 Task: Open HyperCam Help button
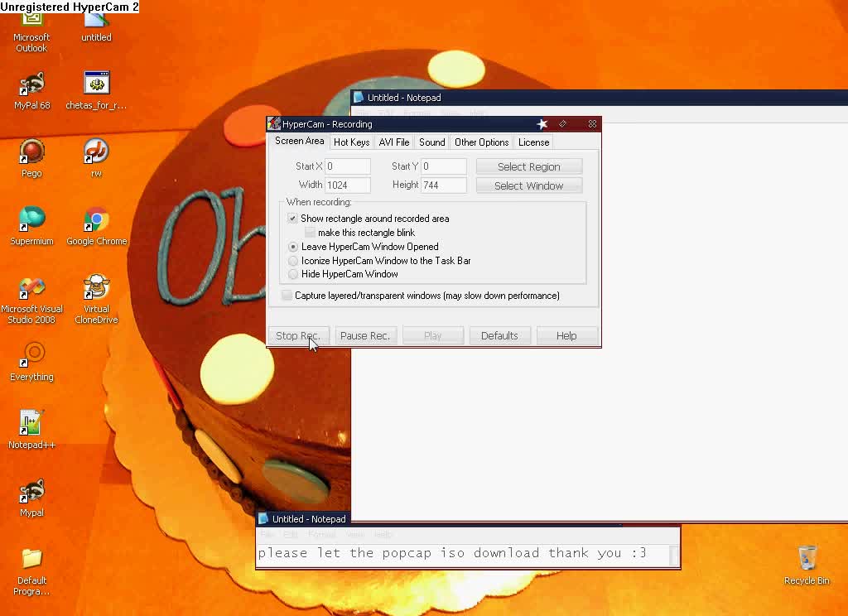(x=566, y=336)
